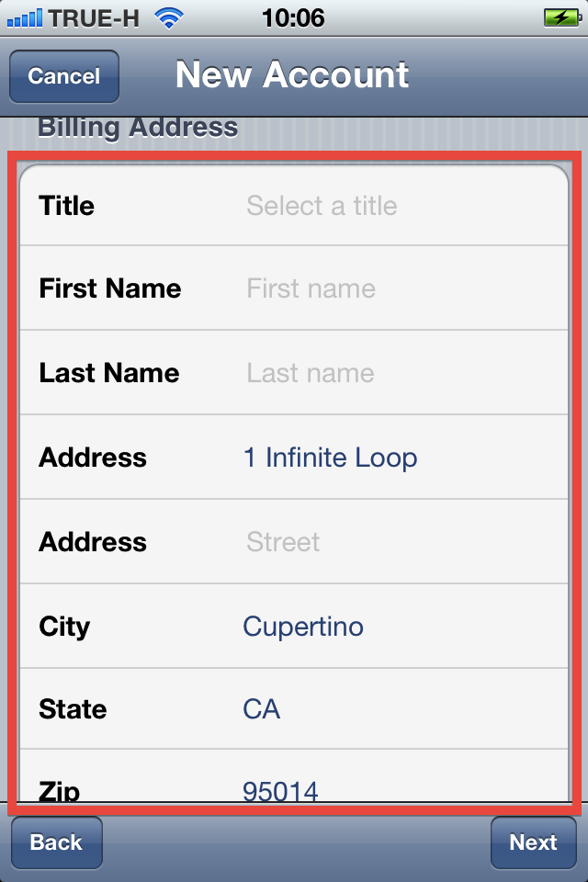
Task: Edit the 95014 zip field
Action: point(280,791)
